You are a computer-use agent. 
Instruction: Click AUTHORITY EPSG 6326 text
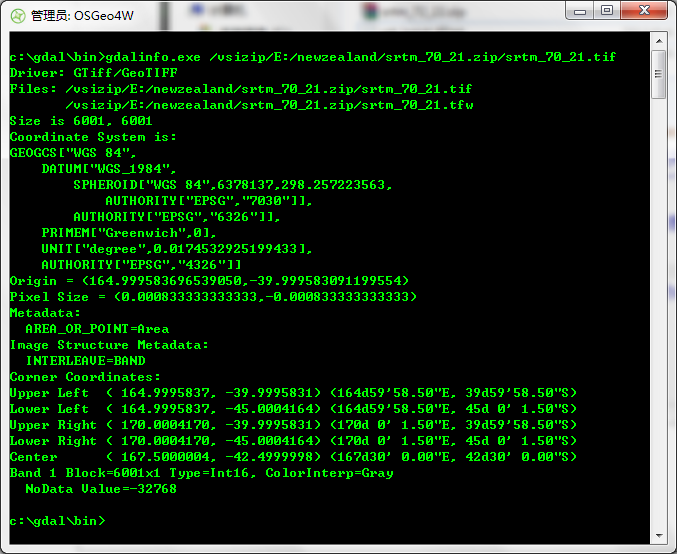[177, 217]
